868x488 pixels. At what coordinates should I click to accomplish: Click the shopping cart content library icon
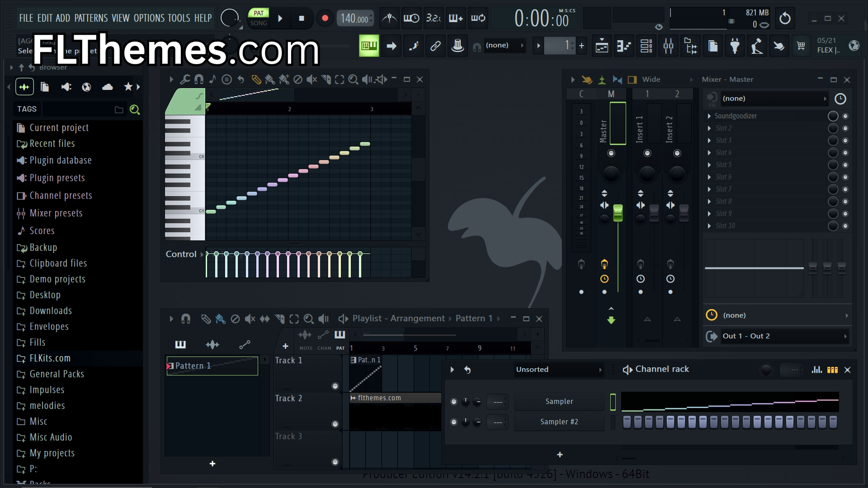pos(801,46)
